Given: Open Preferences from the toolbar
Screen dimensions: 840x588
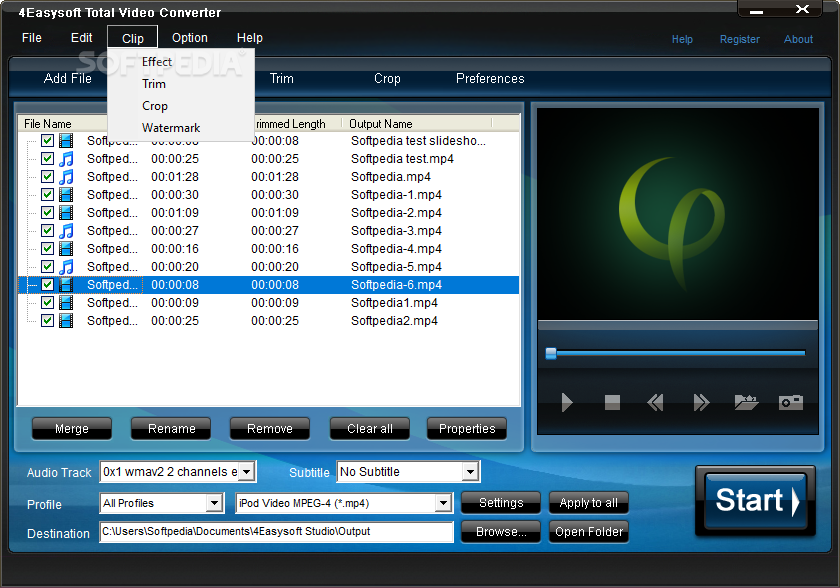Looking at the screenshot, I should click(490, 79).
